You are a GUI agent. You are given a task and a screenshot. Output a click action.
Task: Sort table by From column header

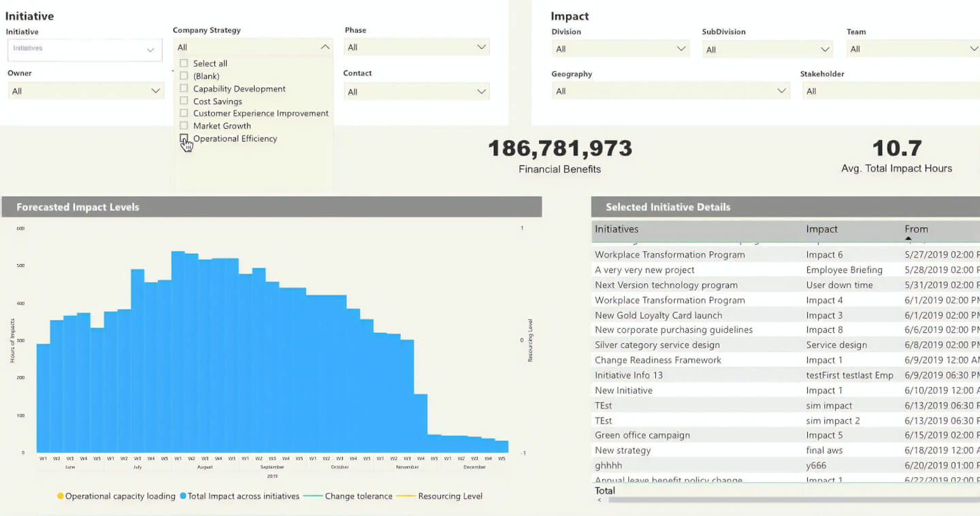[916, 229]
